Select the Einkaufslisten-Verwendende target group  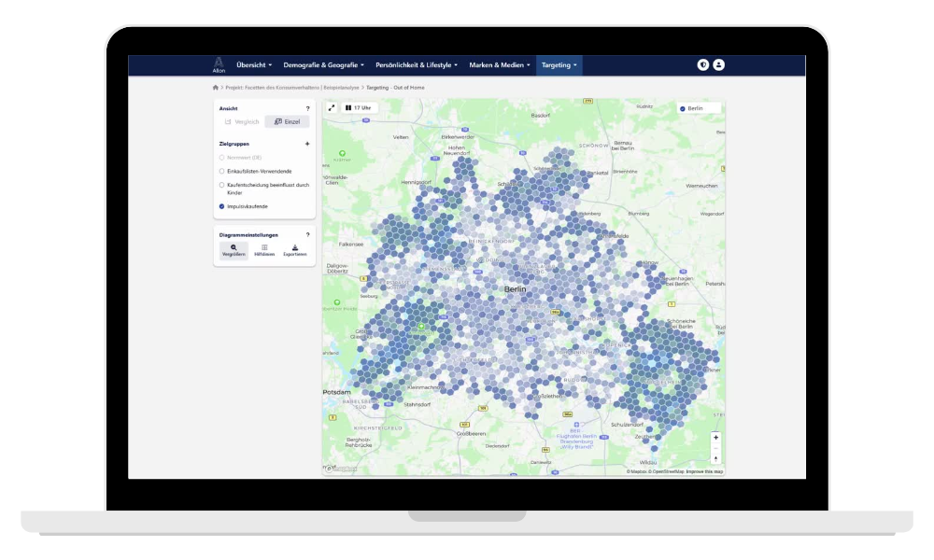coord(221,172)
